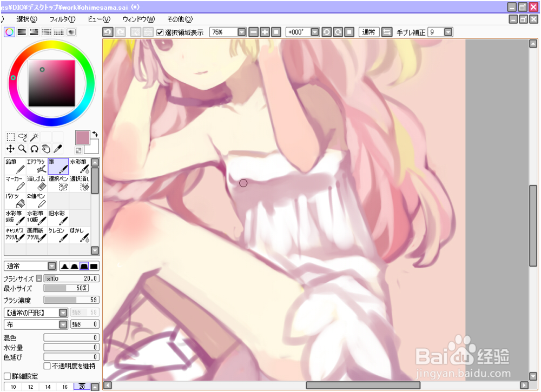Image resolution: width=541 pixels, height=392 pixels.
Task: Select the 旧水彩 brush
Action: pos(58,218)
